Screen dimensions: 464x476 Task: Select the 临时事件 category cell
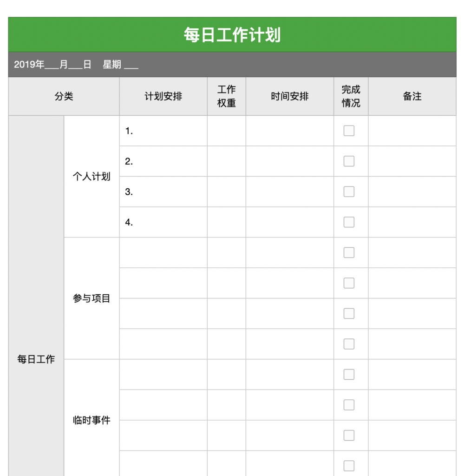point(91,420)
